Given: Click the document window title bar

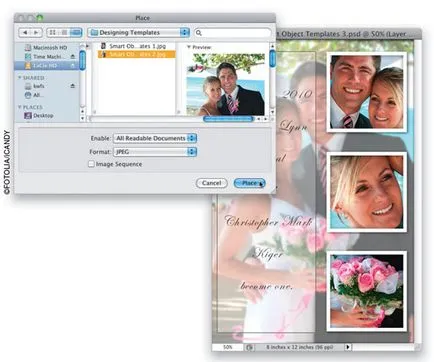Looking at the screenshot, I should pos(349,34).
